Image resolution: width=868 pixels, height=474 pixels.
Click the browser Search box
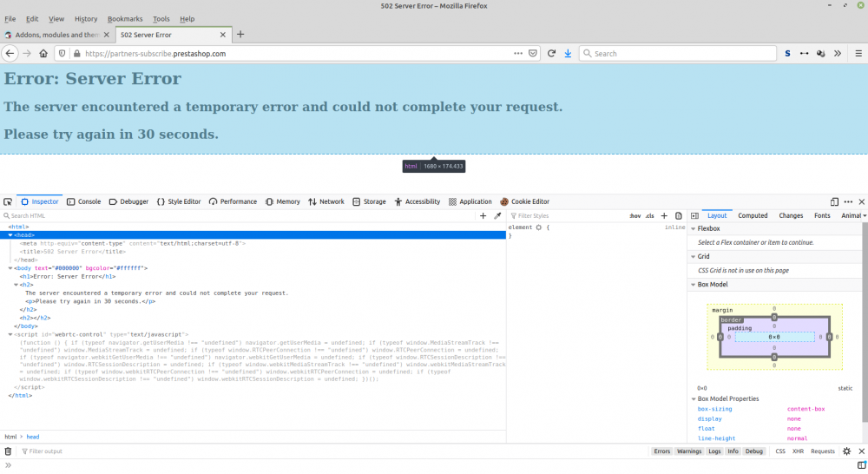click(678, 54)
